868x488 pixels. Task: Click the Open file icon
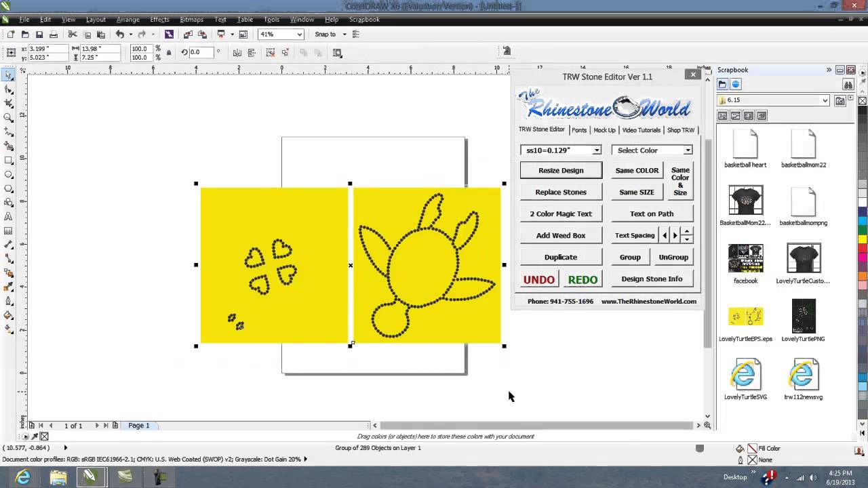pos(25,35)
